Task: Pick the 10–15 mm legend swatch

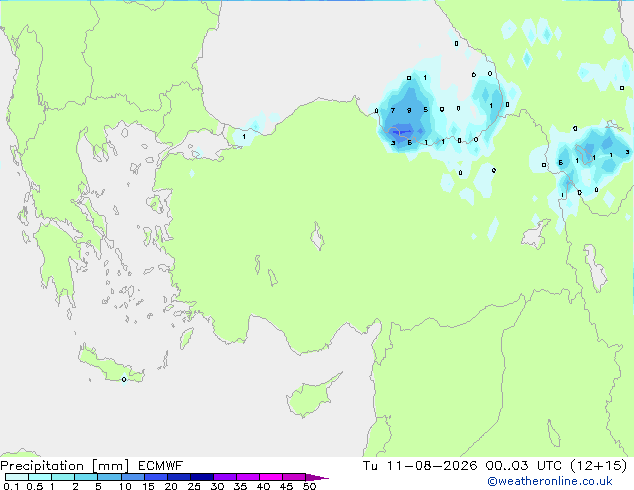Action: point(132,477)
